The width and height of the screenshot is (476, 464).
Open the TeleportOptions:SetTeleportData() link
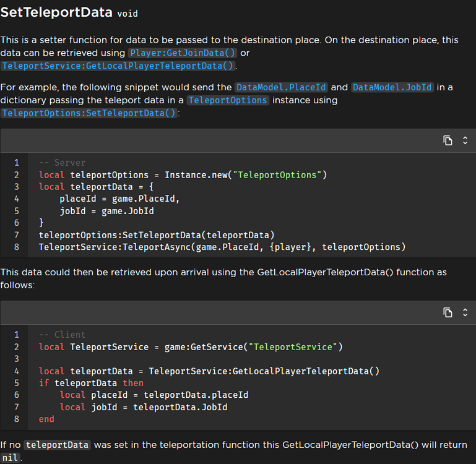[89, 113]
